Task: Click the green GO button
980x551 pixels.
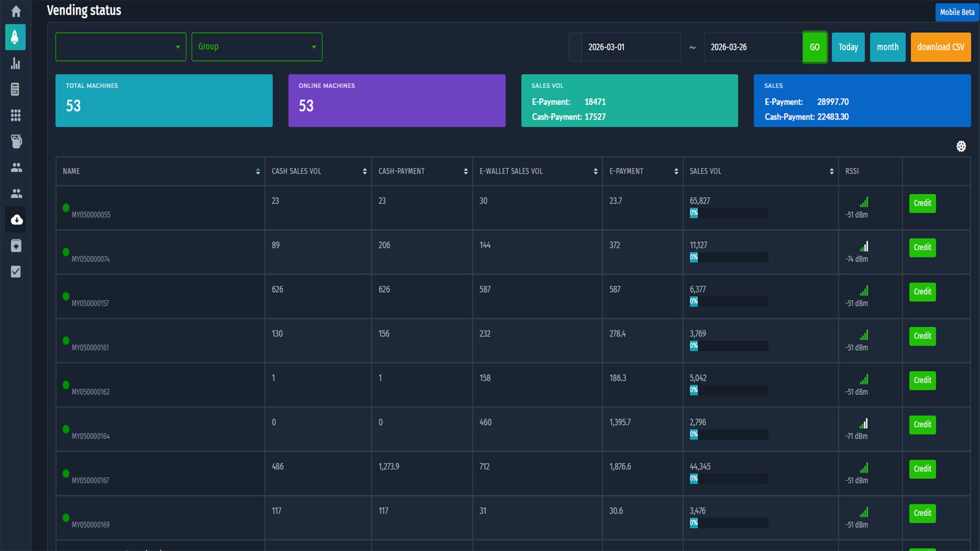Action: point(815,47)
